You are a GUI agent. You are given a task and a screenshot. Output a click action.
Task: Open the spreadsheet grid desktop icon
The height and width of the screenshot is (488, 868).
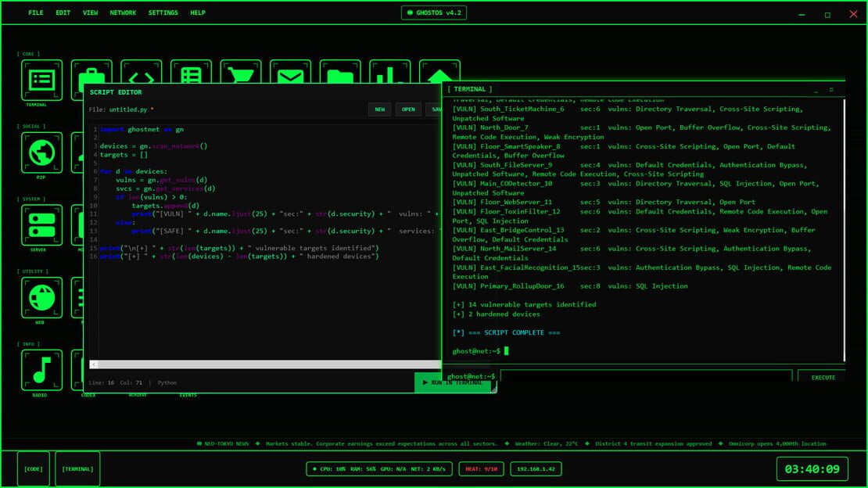(x=191, y=72)
